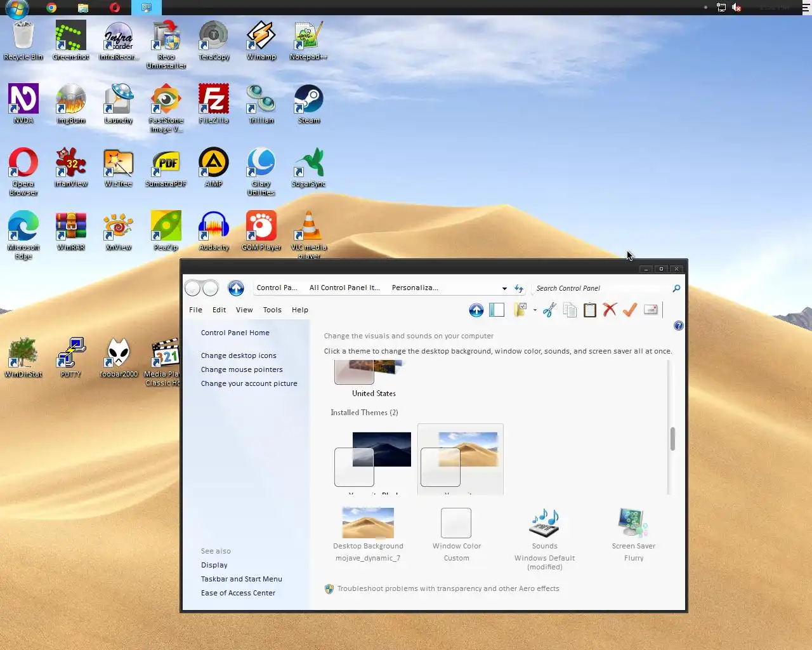The image size is (812, 650).
Task: Open Desktop Background mojave_dynamic_7 settings
Action: (368, 534)
